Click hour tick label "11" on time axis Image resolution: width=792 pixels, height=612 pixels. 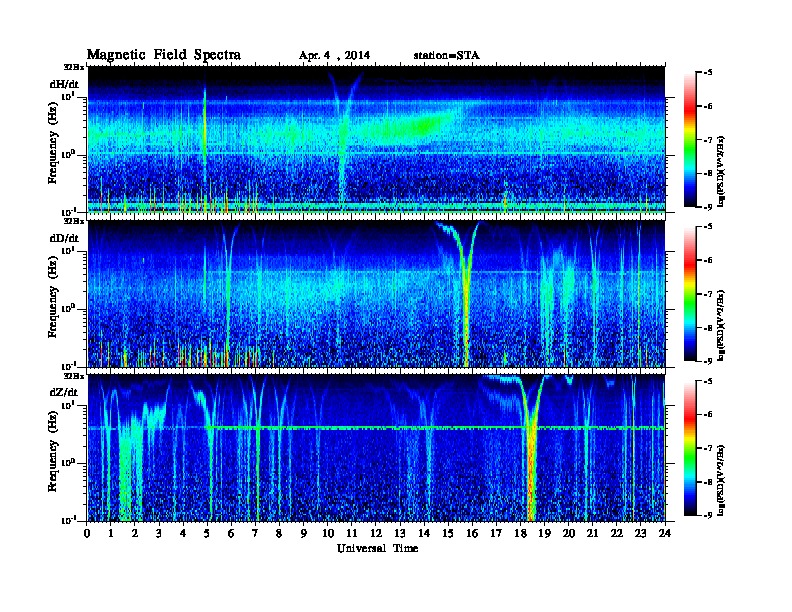pos(352,533)
